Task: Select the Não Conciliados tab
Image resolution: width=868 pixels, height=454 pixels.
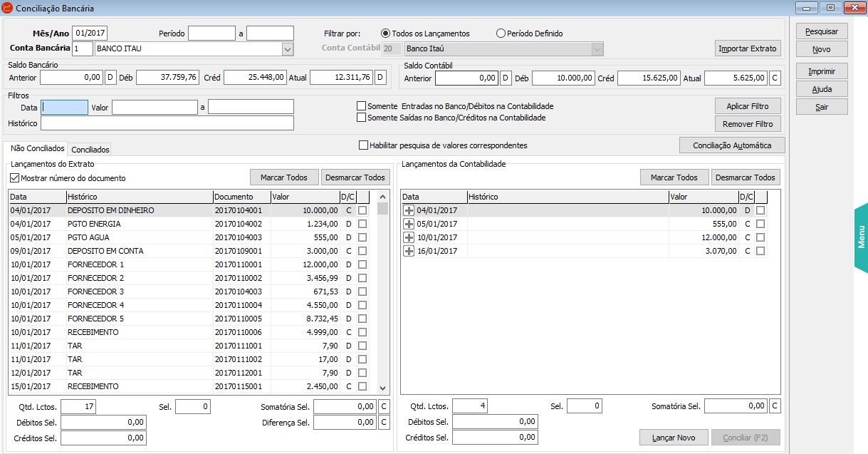Action: click(37, 149)
